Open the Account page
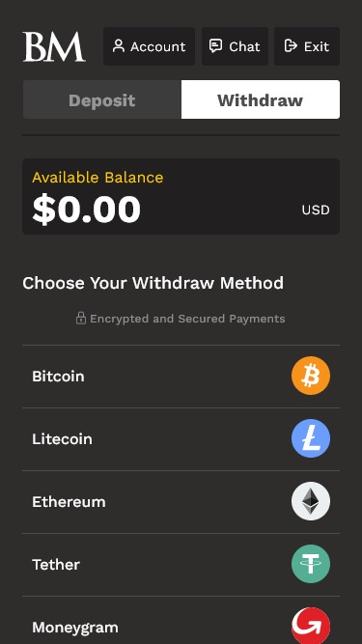 coord(149,46)
